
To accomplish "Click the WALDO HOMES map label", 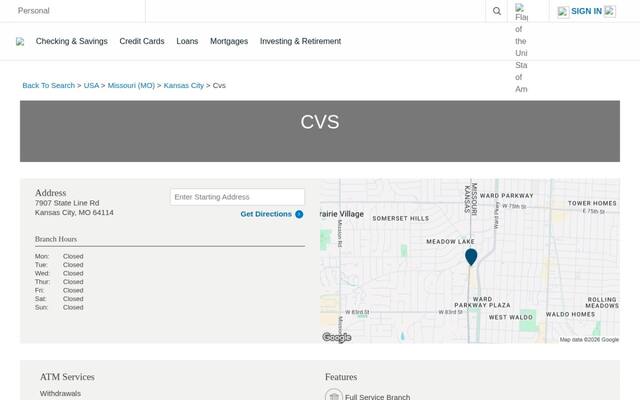I will (x=570, y=314).
